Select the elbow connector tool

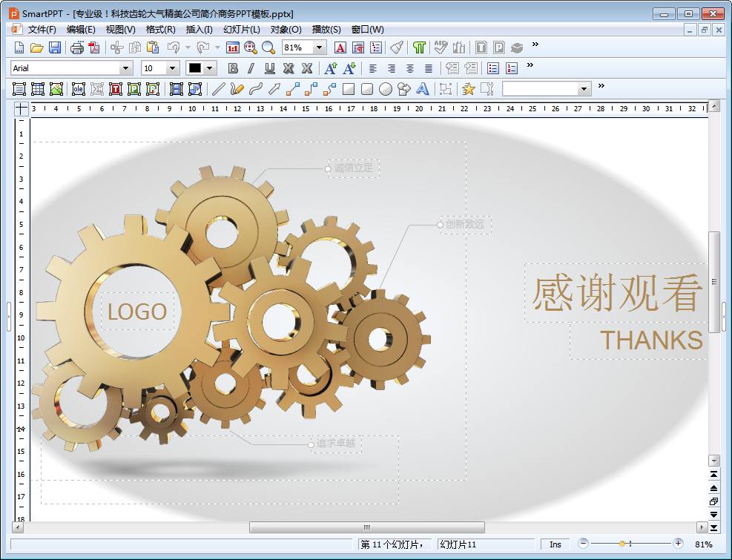pos(311,89)
